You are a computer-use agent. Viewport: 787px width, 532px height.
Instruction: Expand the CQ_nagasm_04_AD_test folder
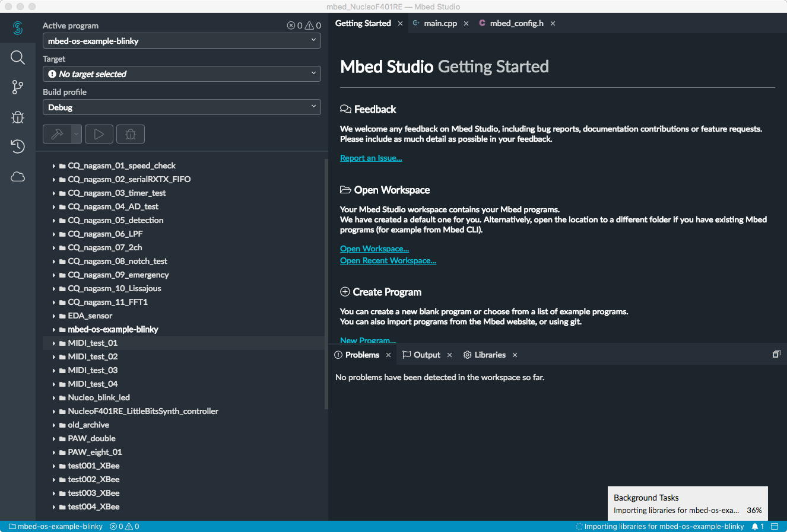pyautogui.click(x=54, y=207)
